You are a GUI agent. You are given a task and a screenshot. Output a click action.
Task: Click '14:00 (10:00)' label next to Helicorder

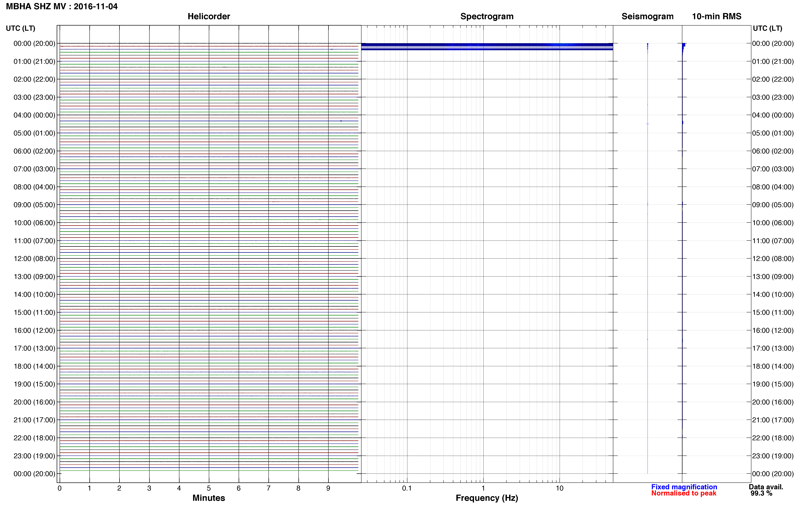[34, 295]
